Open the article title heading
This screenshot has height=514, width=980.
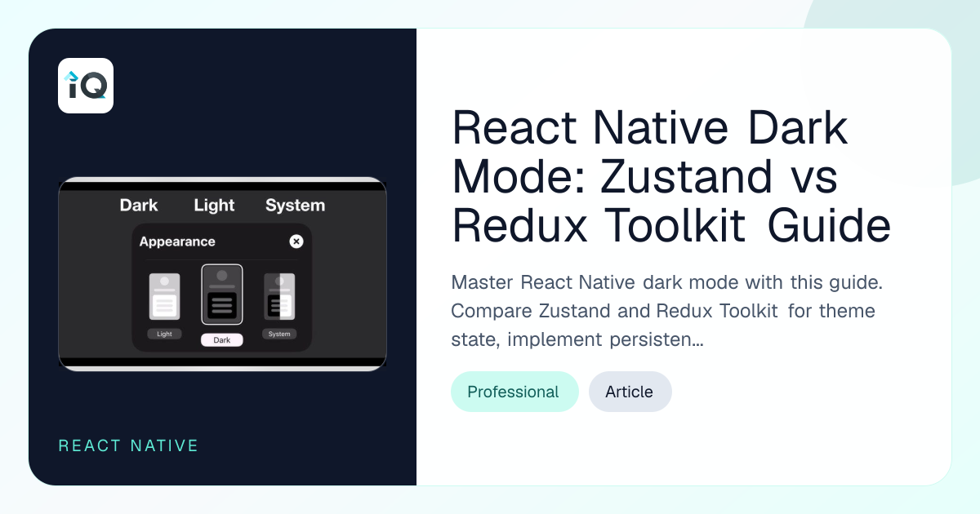pos(670,177)
